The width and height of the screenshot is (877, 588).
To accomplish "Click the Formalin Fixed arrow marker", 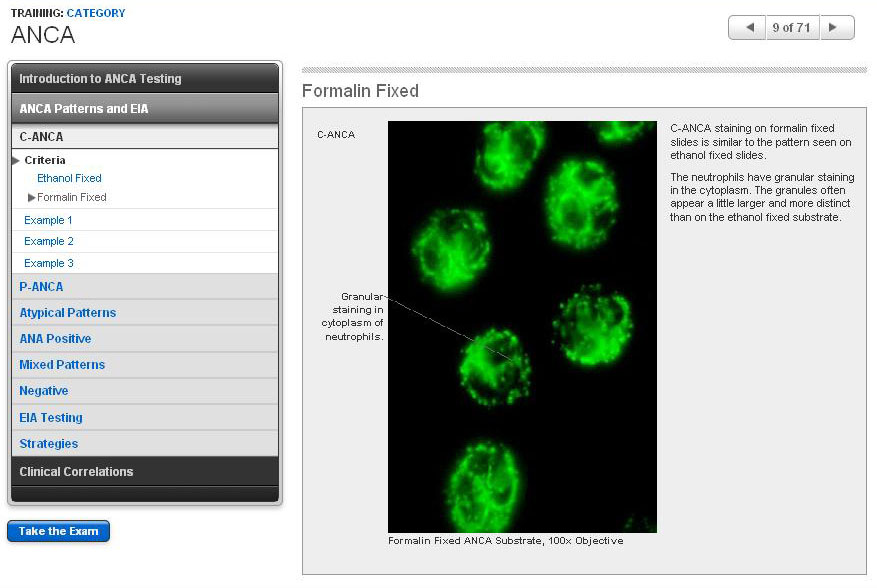I will pyautogui.click(x=32, y=198).
